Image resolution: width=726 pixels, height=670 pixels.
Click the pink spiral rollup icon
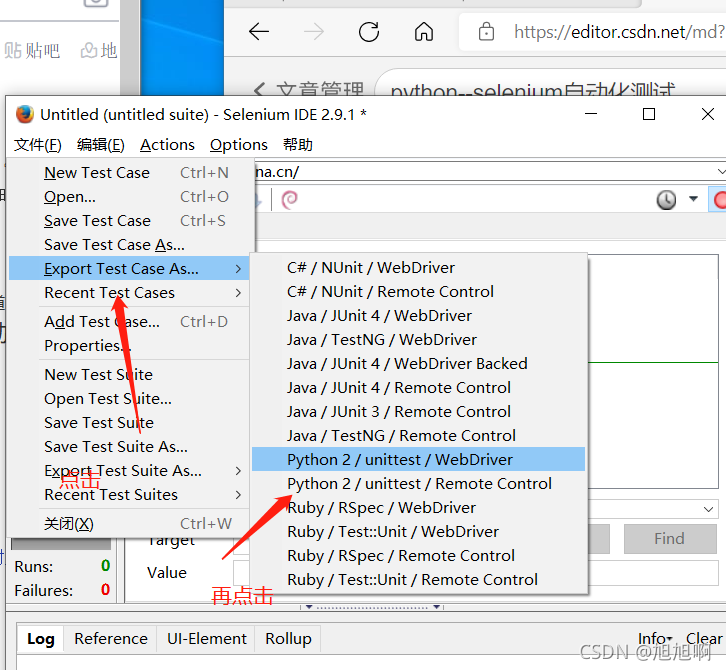pos(289,200)
